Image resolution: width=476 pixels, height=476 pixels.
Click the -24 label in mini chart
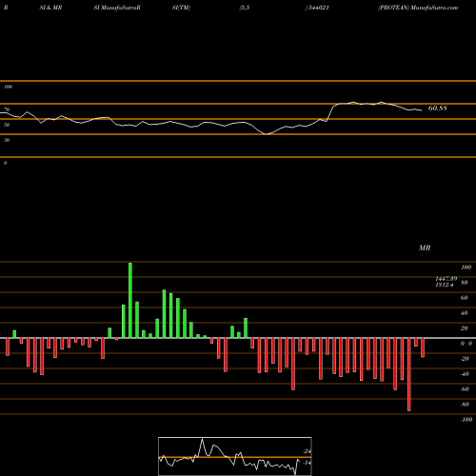click(307, 451)
